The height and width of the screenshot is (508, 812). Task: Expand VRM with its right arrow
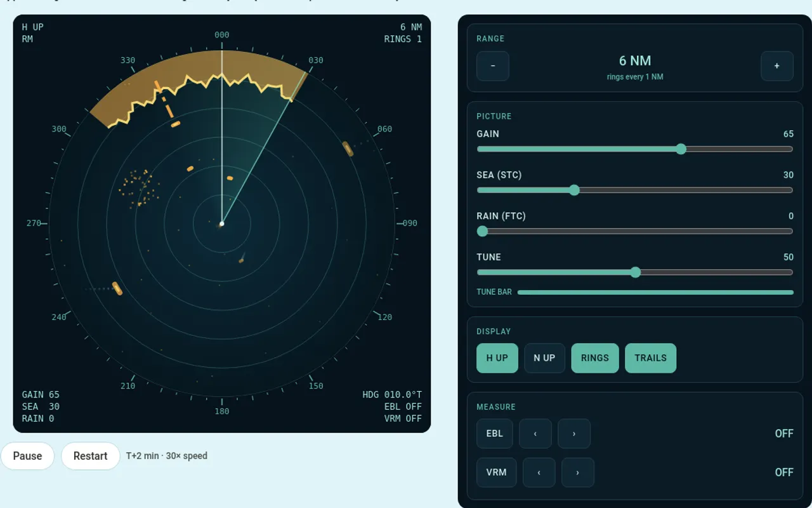578,472
